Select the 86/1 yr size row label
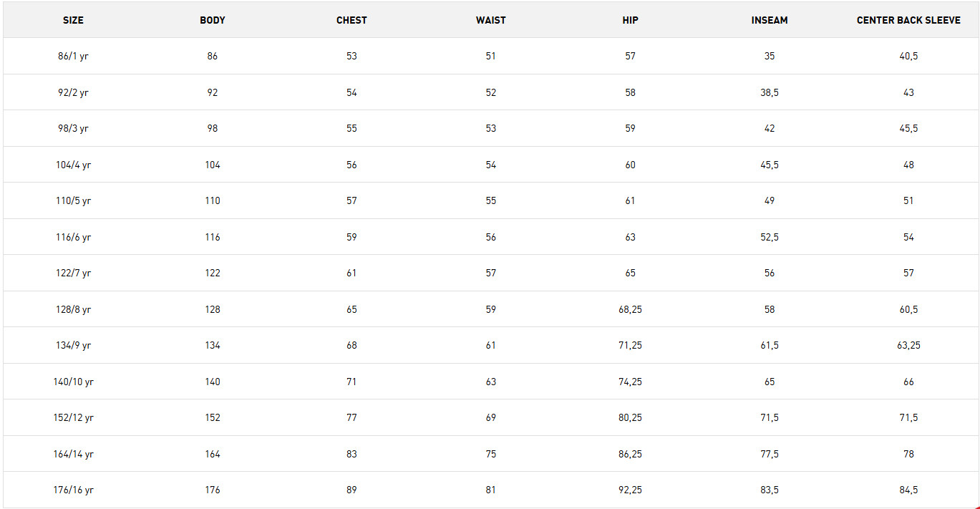Image resolution: width=980 pixels, height=509 pixels. pos(73,56)
